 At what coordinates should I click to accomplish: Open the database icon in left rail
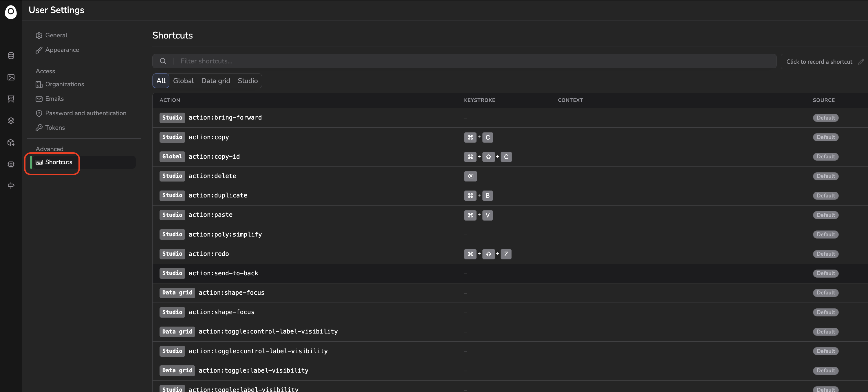click(11, 56)
